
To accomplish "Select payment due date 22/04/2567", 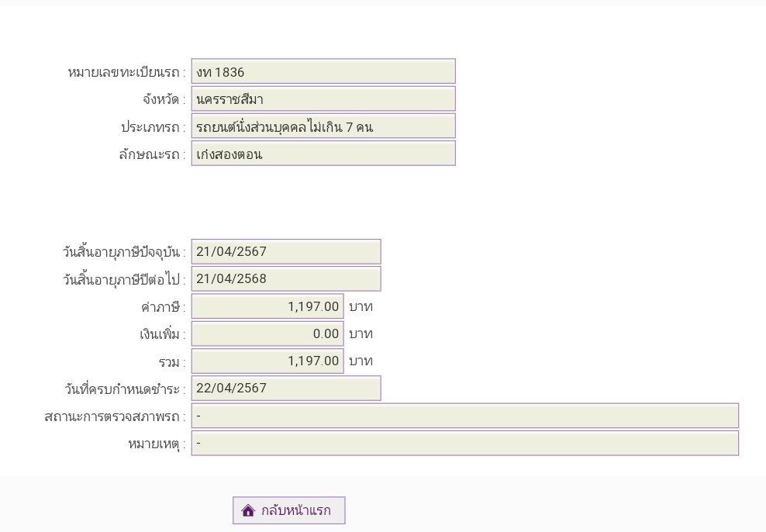I will [x=286, y=389].
